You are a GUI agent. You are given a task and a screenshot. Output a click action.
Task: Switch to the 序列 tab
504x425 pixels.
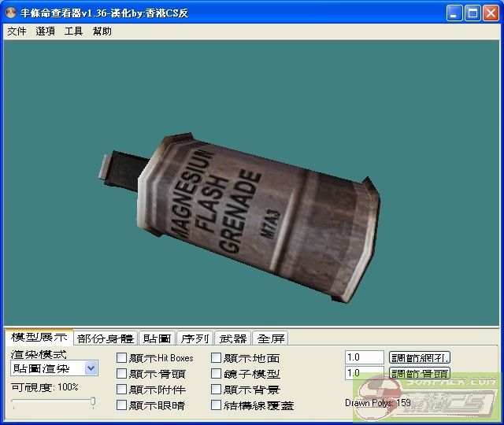195,338
